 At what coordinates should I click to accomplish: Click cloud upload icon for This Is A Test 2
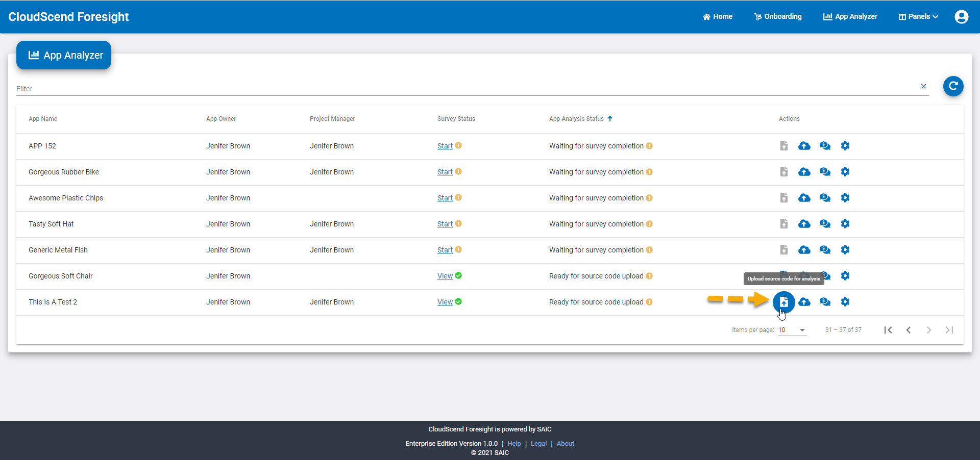(x=804, y=302)
